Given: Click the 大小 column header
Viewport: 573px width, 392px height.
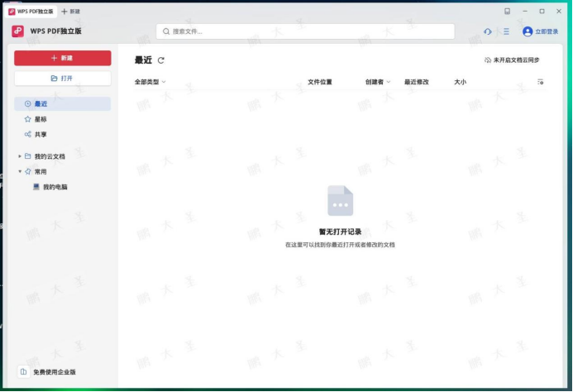Looking at the screenshot, I should pyautogui.click(x=460, y=82).
